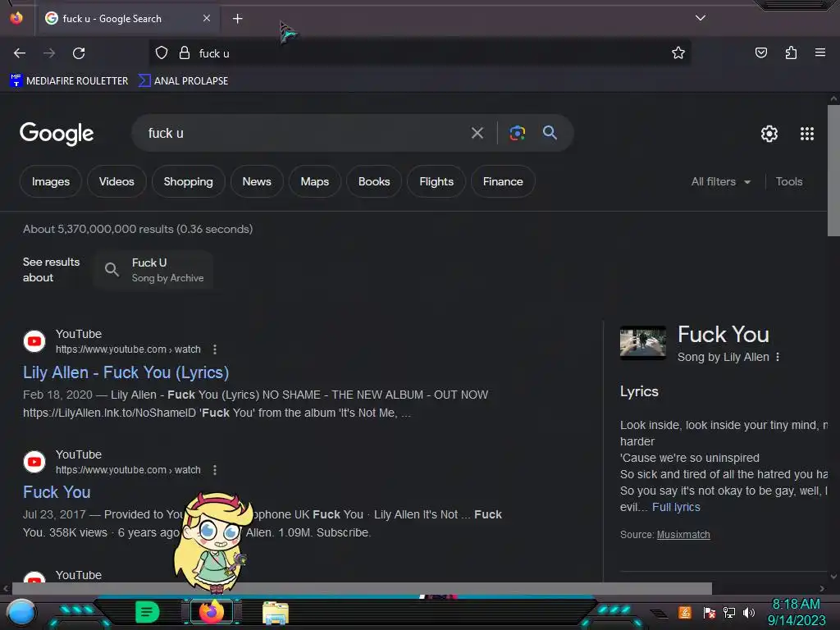The height and width of the screenshot is (630, 840).
Task: Open the Firefox hamburger application menu
Action: tap(820, 52)
